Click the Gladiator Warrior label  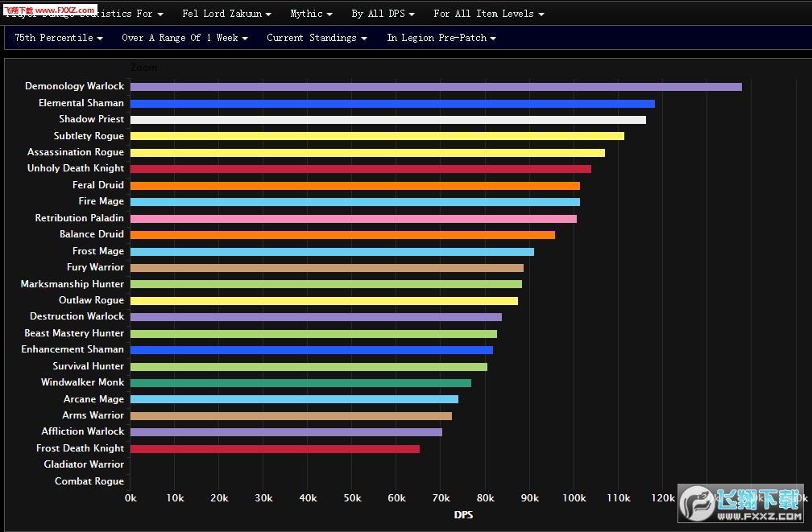click(84, 464)
